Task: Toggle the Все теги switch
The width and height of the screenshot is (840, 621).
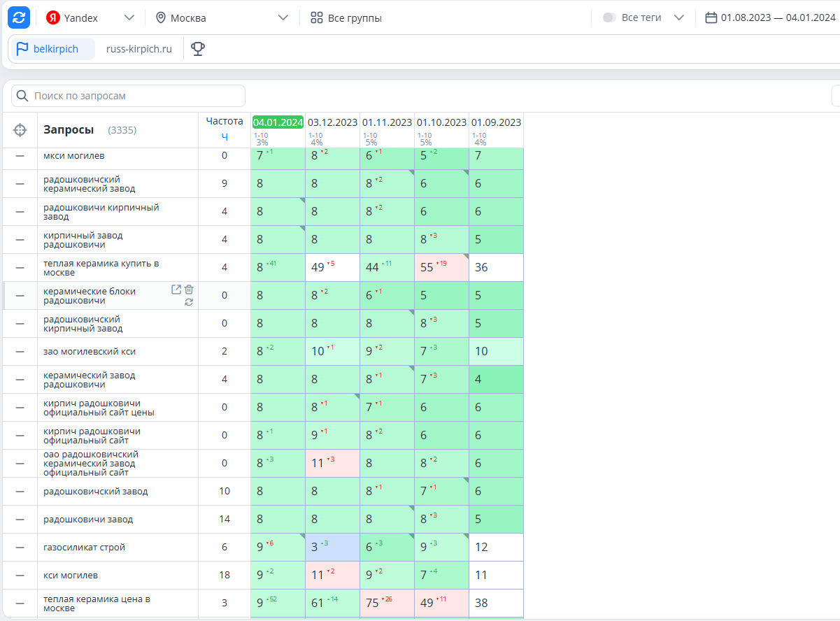Action: pos(609,17)
